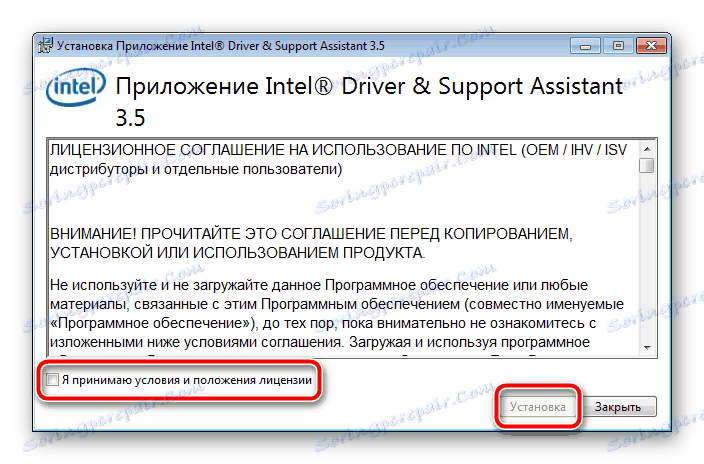Click the license scrollbar up arrow
704x464 pixels.
647,149
